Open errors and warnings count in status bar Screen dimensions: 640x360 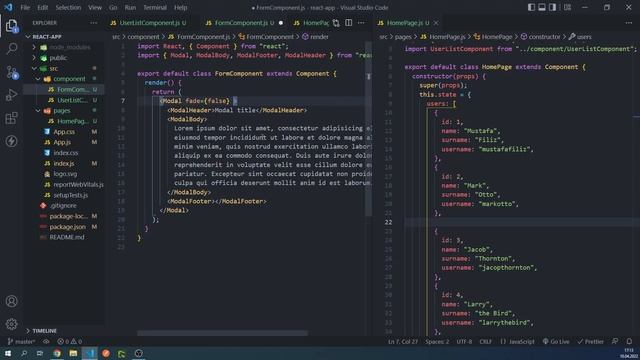(70, 342)
